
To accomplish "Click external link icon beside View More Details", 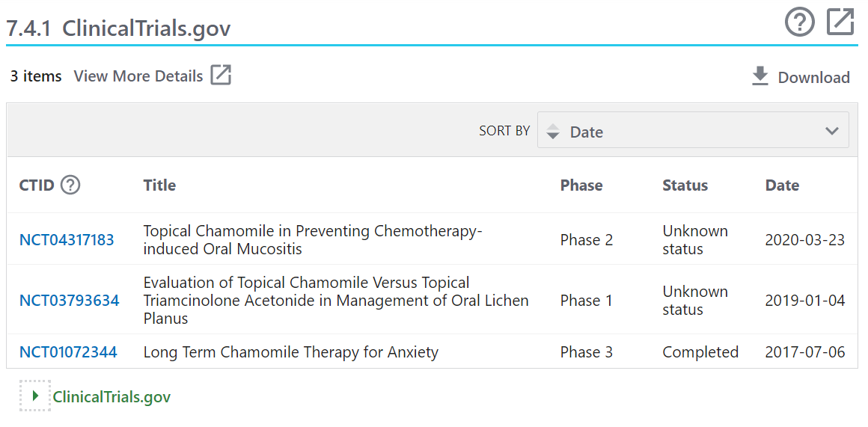I will pyautogui.click(x=221, y=75).
